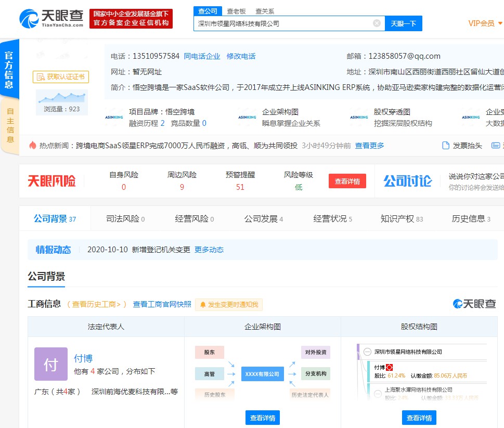The height and width of the screenshot is (428, 504).
Task: Select the 公司背景 37 tab
Action: [55, 219]
